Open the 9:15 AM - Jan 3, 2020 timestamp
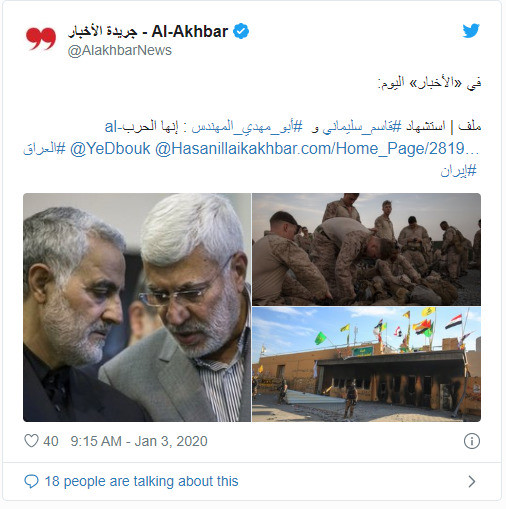This screenshot has width=506, height=509. [139, 441]
